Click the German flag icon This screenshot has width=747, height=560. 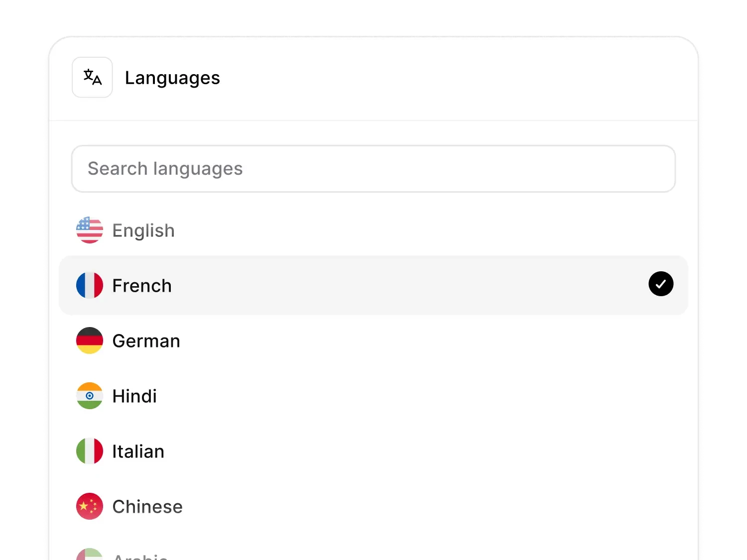coord(90,340)
